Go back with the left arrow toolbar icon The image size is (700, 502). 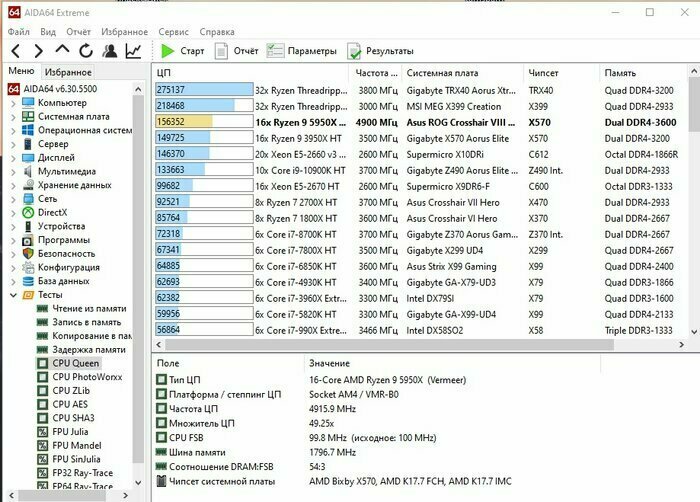(16, 51)
